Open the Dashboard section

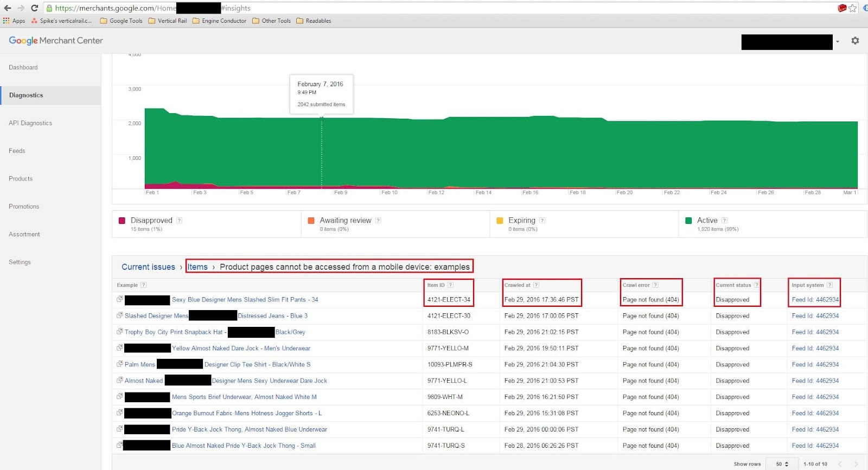[23, 68]
